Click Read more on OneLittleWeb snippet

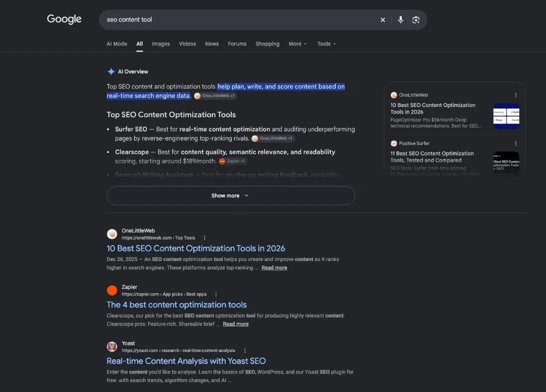pos(274,268)
